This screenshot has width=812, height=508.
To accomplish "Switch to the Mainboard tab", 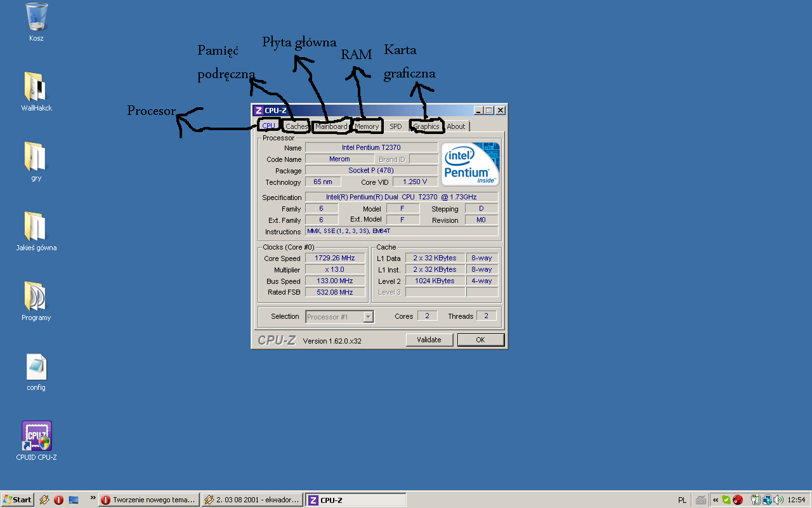I will click(x=331, y=126).
